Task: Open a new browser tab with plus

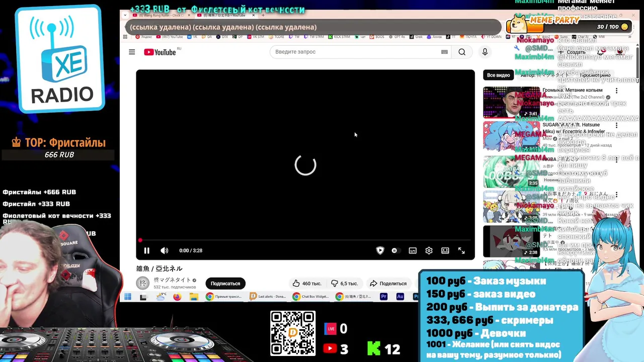Action: click(263, 15)
